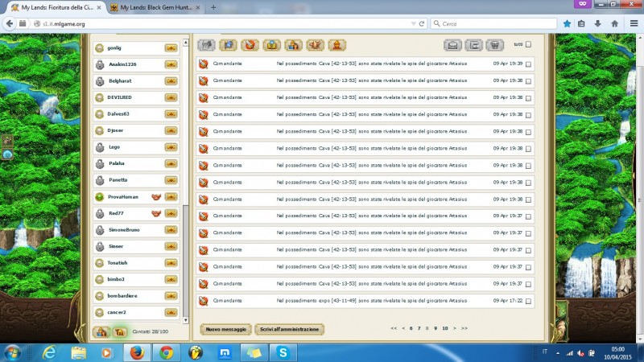Check the 'tutti' select-all checkbox
The height and width of the screenshot is (362, 644).
(x=528, y=44)
